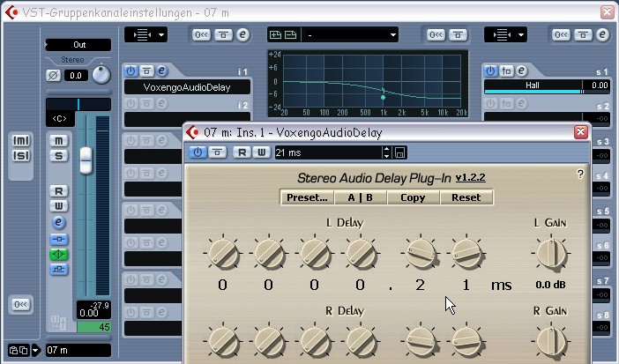Toggle plug-in window power/bypass button
This screenshot has width=619, height=364.
pyautogui.click(x=198, y=152)
